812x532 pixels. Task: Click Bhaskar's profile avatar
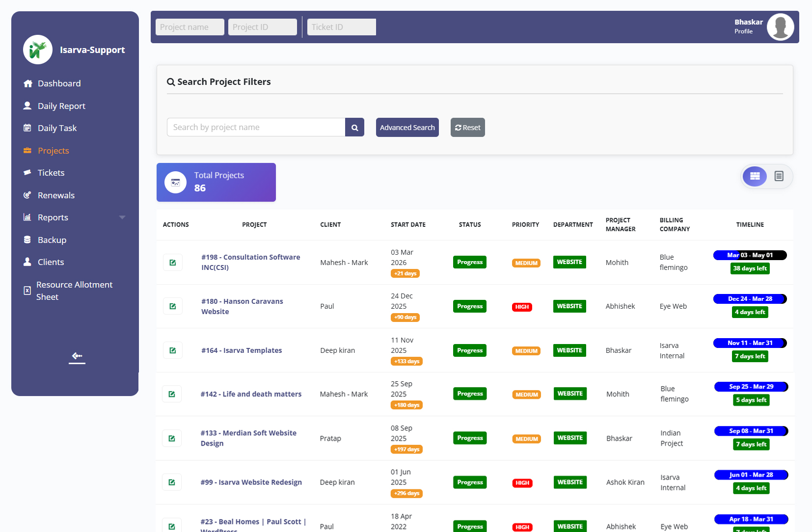(x=780, y=27)
